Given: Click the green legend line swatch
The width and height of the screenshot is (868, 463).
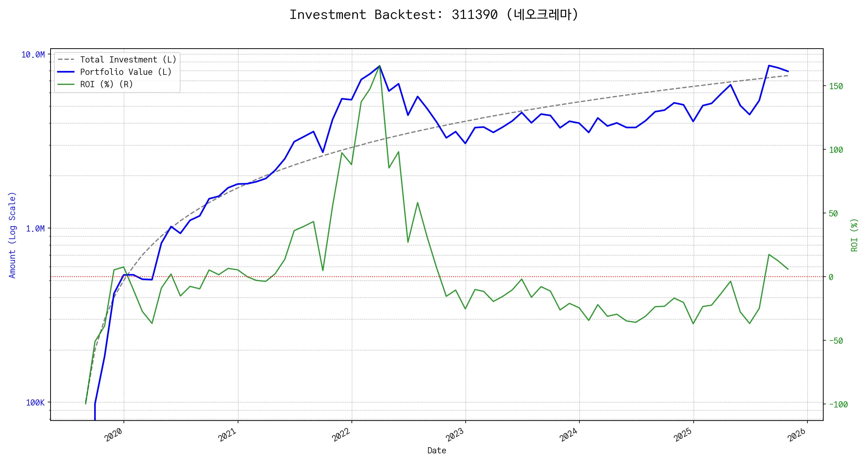Looking at the screenshot, I should pos(66,84).
